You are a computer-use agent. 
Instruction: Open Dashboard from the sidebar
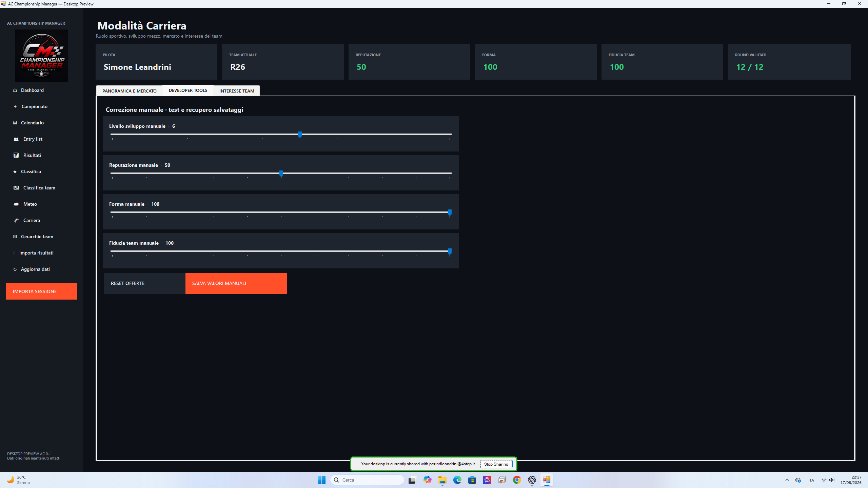pos(32,90)
